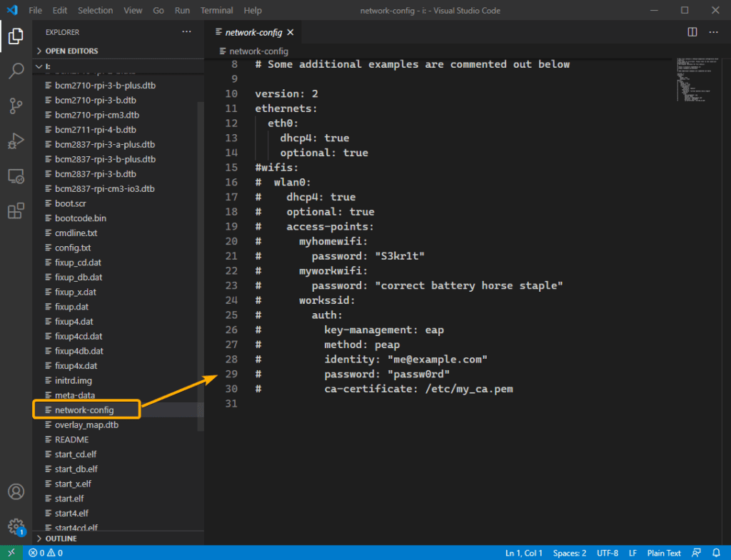The height and width of the screenshot is (560, 731).
Task: Open the Manage gear icon
Action: coord(16,527)
